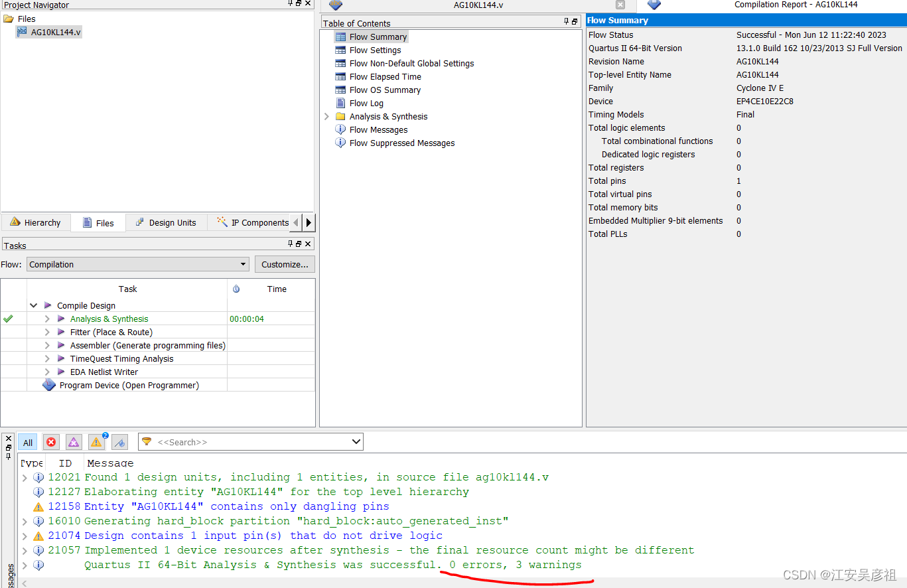Pin the Tasks panel

[291, 244]
